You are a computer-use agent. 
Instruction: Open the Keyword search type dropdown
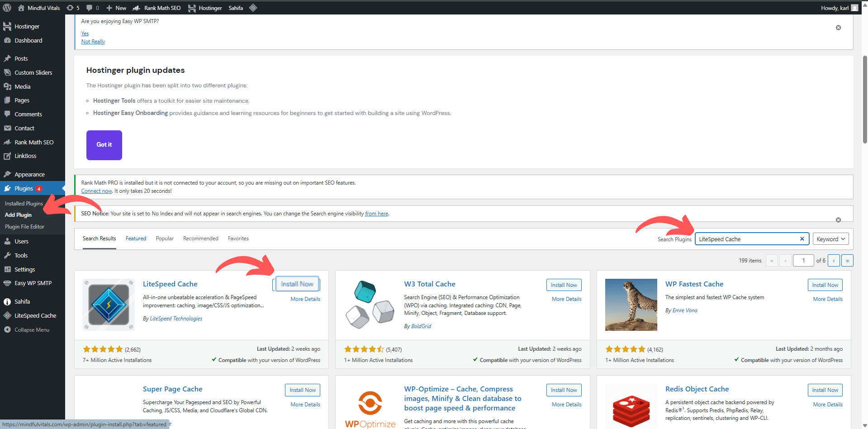pyautogui.click(x=830, y=239)
